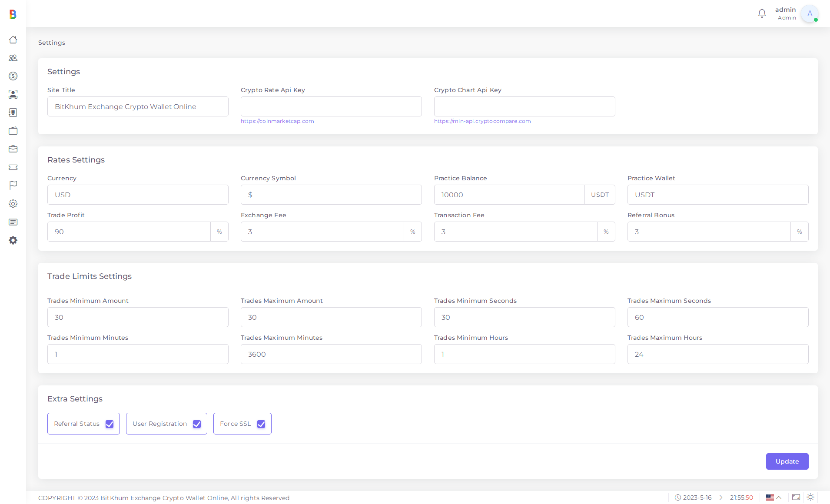The image size is (830, 504).
Task: Toggle the theme sun icon in footer
Action: [x=810, y=497]
